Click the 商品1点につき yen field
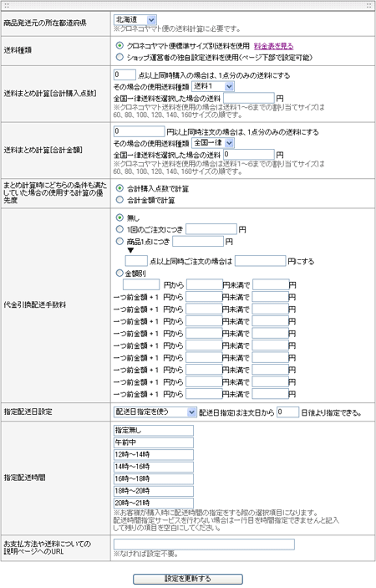The width and height of the screenshot is (376, 588). (x=198, y=241)
